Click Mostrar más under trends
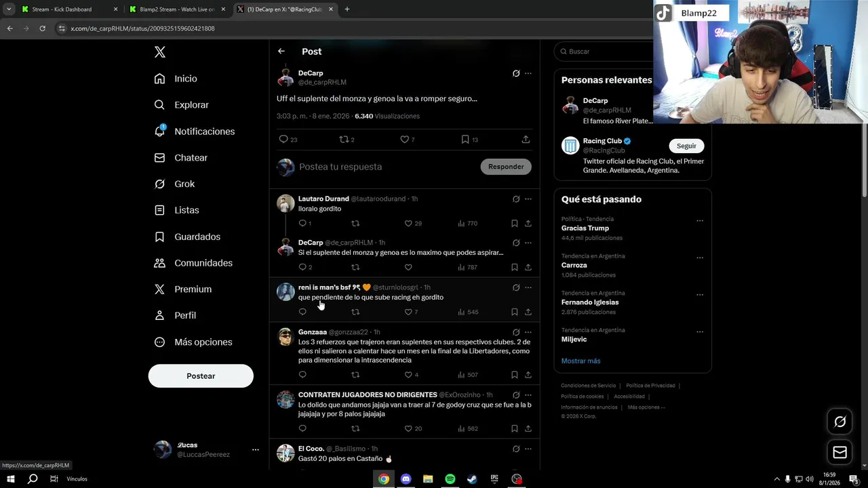This screenshot has width=868, height=488. tap(580, 361)
